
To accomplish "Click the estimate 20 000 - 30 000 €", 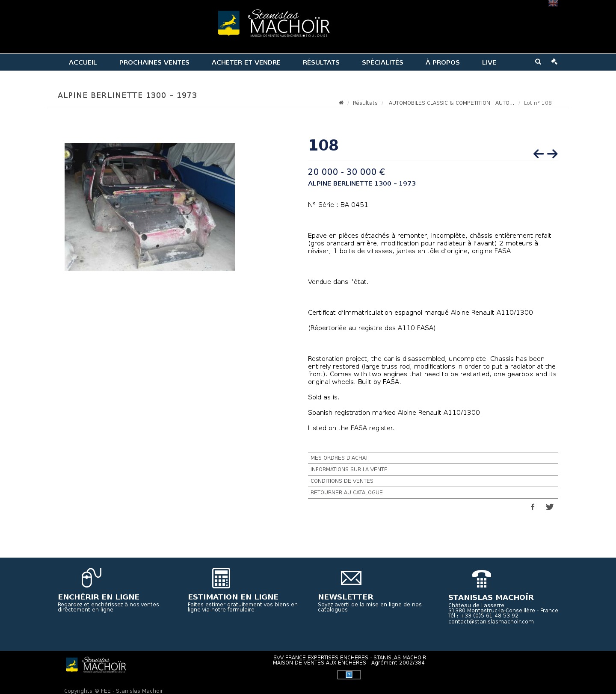I will coord(346,172).
